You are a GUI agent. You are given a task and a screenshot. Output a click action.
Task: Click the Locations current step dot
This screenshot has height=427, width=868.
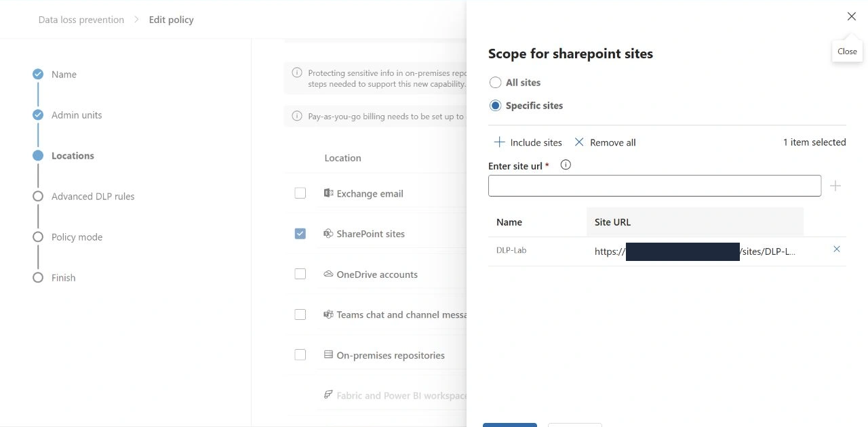[x=38, y=156]
